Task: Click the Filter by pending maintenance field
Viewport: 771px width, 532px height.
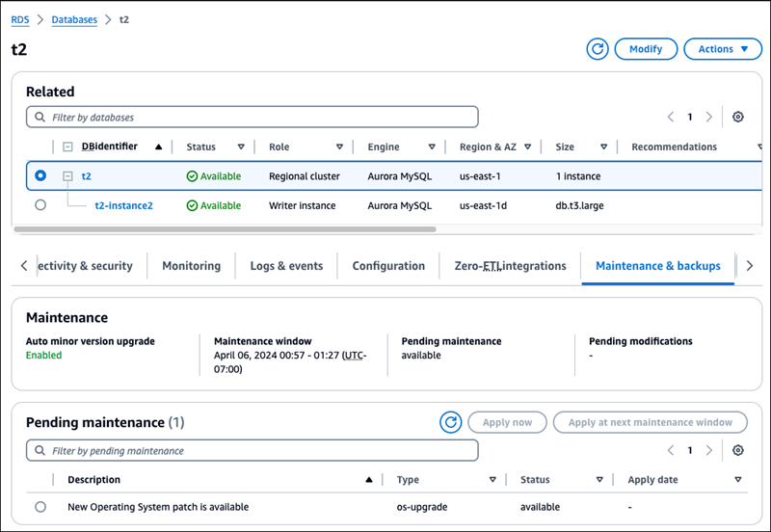Action: coord(253,450)
